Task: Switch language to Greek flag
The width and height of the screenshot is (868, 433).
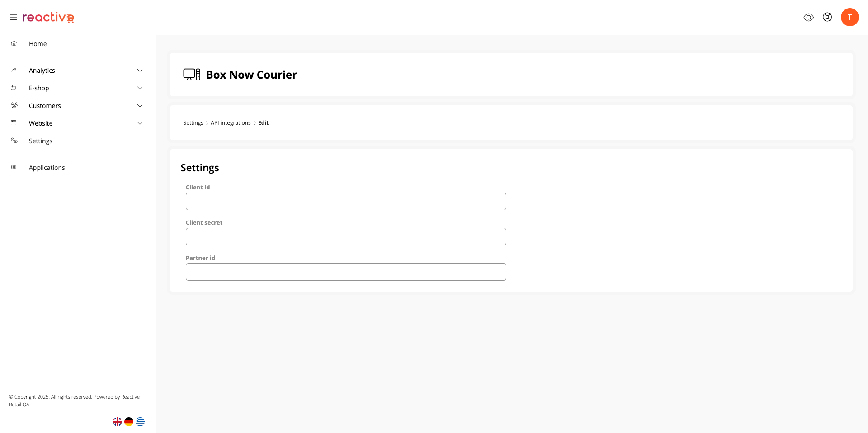Action: coord(141,422)
